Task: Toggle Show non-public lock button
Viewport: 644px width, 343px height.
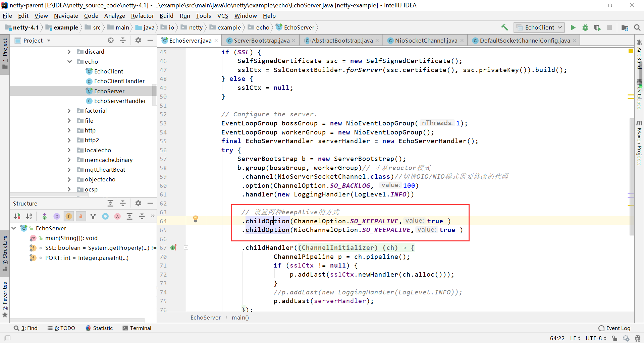Action: pos(81,216)
